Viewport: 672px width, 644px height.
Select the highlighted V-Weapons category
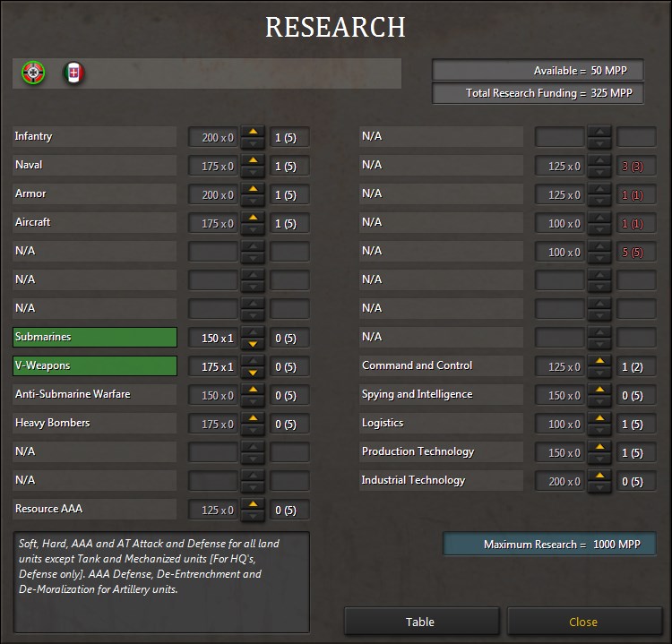click(95, 366)
